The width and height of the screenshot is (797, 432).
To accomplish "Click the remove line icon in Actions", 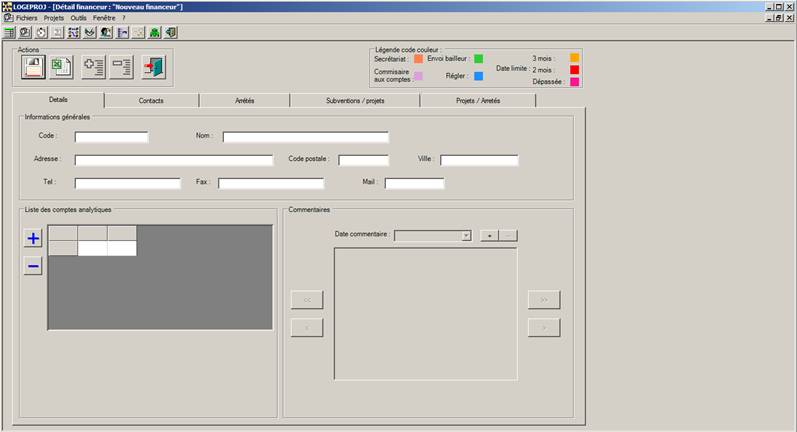I will pos(122,67).
